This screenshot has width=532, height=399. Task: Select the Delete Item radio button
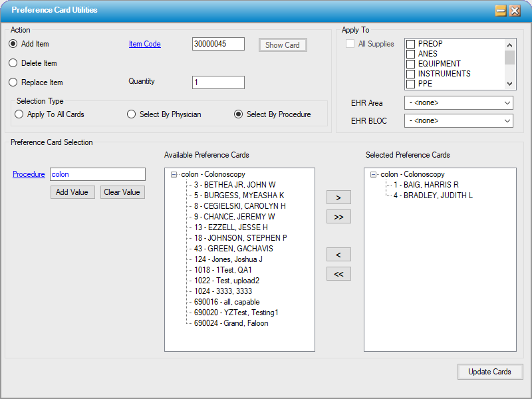13,63
